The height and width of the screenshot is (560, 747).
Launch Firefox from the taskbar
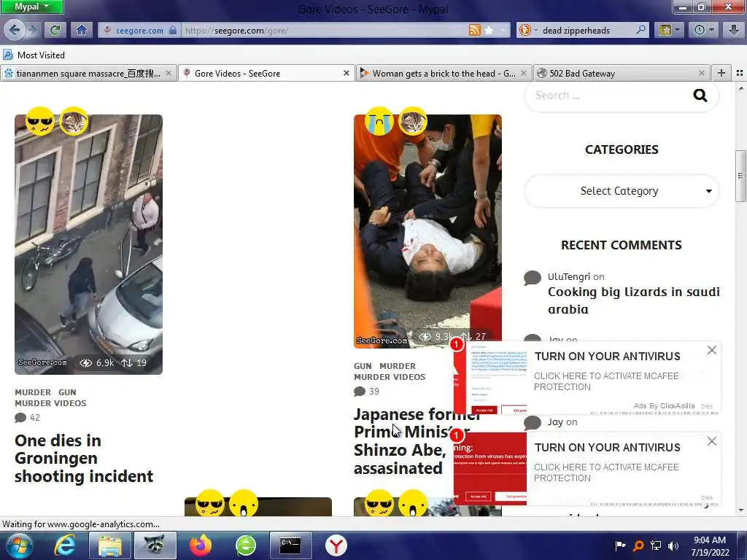201,545
